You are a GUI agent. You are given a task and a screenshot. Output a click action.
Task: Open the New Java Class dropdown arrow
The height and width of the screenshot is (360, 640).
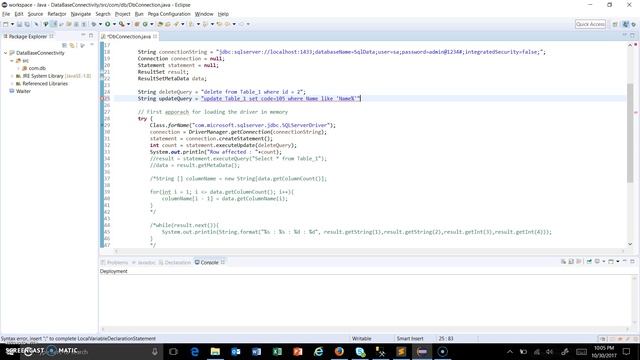152,24
